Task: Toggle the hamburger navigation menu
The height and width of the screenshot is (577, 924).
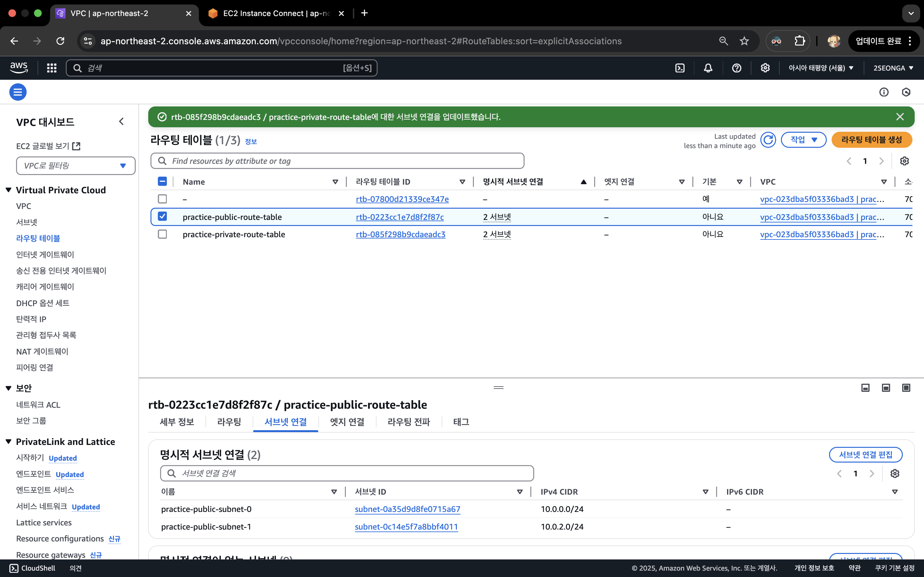Action: click(18, 92)
